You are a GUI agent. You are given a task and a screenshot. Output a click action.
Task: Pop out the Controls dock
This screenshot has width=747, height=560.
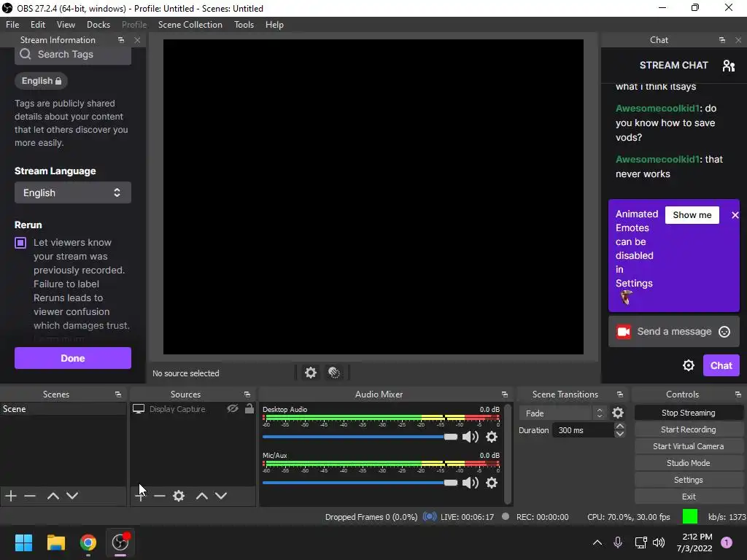[738, 394]
